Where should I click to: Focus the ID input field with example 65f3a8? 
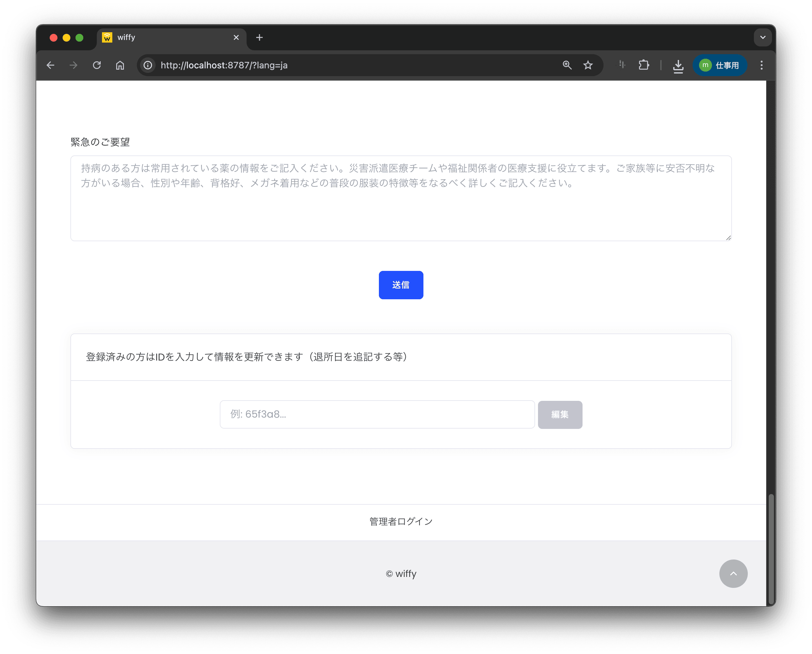coord(377,414)
